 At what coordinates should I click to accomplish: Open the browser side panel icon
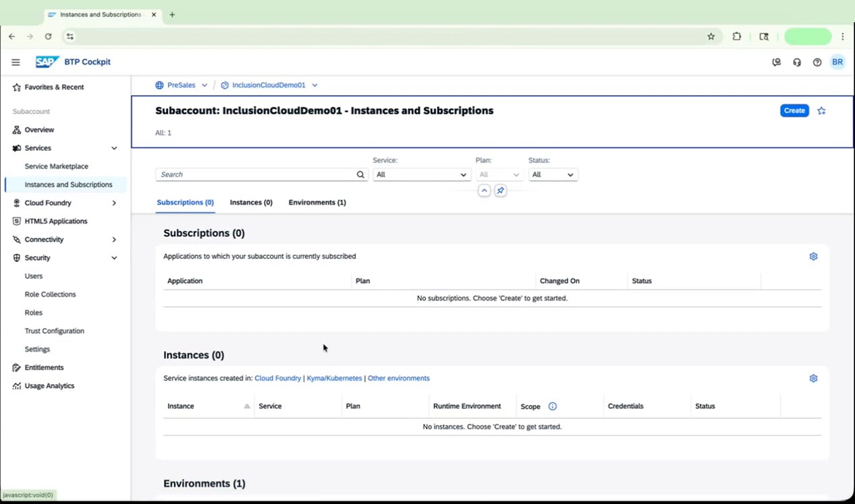coord(764,36)
